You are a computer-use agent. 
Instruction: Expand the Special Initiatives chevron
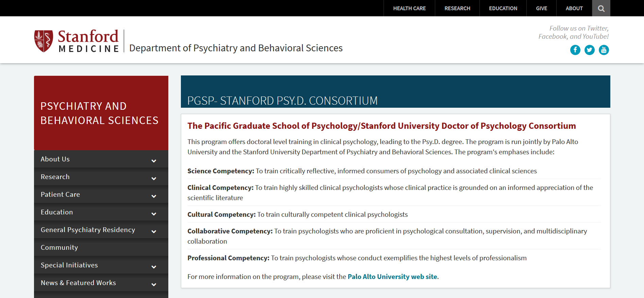[x=154, y=267]
